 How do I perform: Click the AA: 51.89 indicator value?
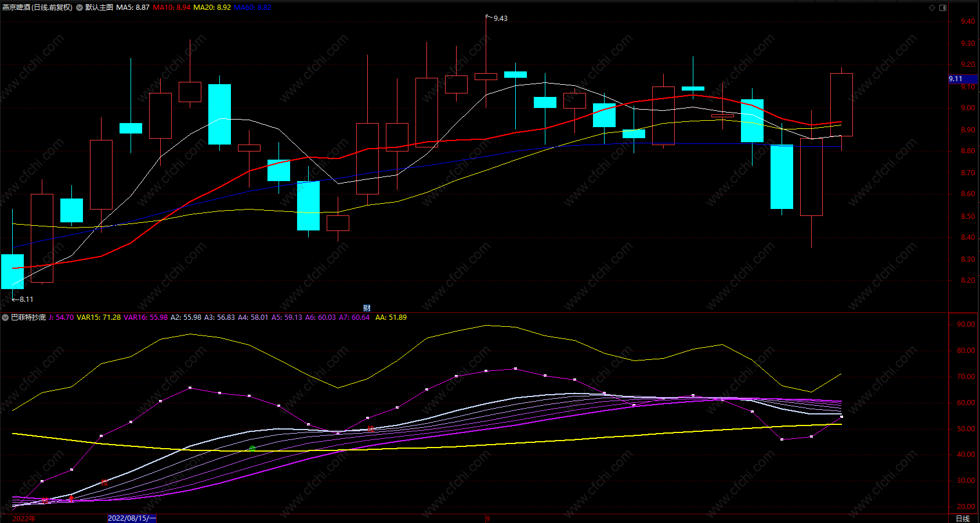pos(391,318)
